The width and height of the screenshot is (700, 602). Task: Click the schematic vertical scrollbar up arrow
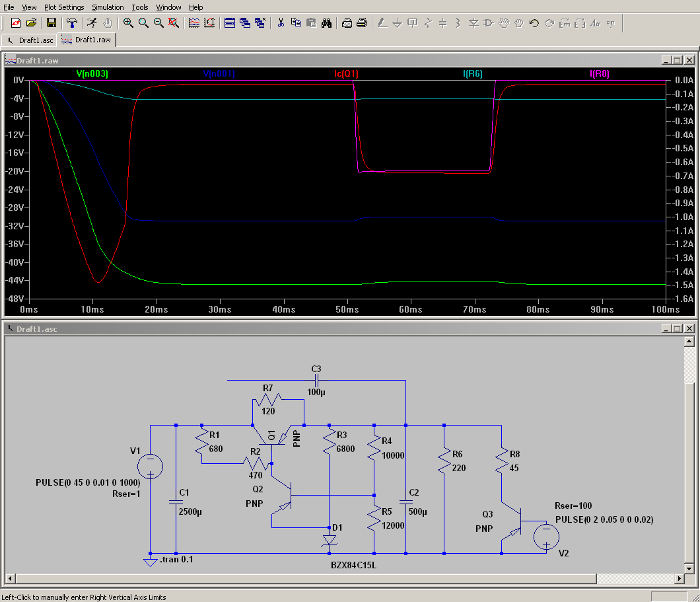[x=689, y=342]
